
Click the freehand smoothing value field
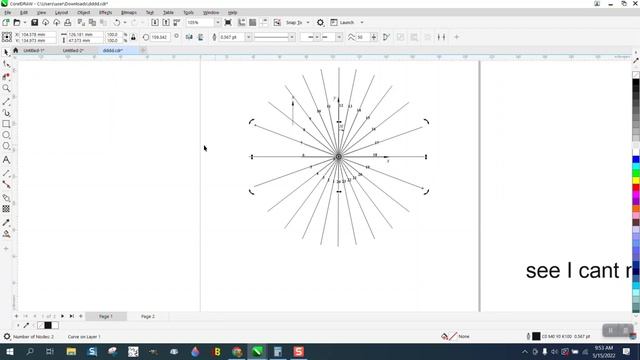(362, 37)
